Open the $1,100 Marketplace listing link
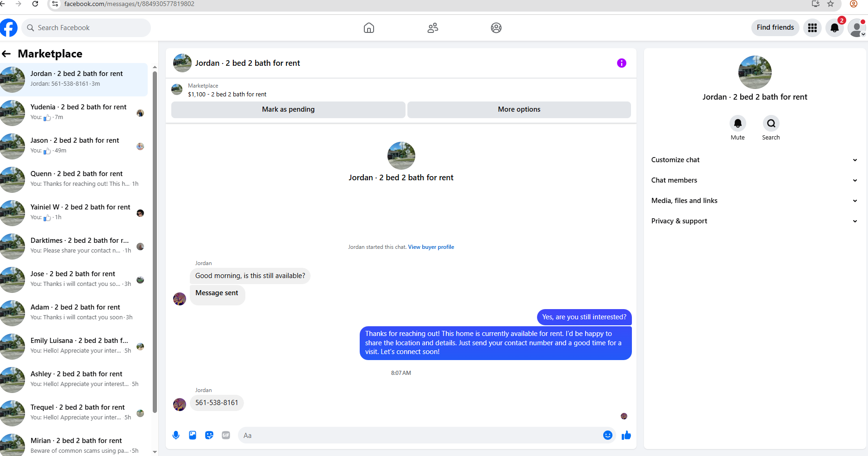 coord(227,94)
